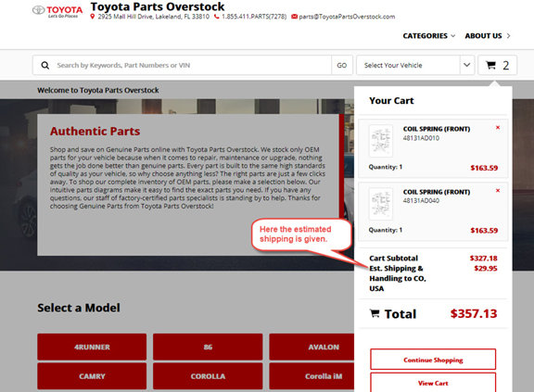Click the Select a Model heading
The image size is (534, 392).
pyautogui.click(x=79, y=308)
